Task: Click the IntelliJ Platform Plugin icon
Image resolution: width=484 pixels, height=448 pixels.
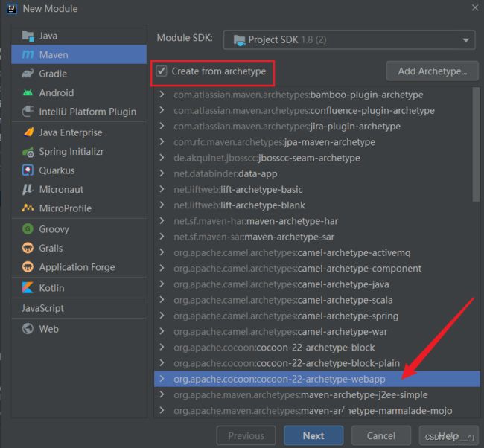Action: coord(28,112)
